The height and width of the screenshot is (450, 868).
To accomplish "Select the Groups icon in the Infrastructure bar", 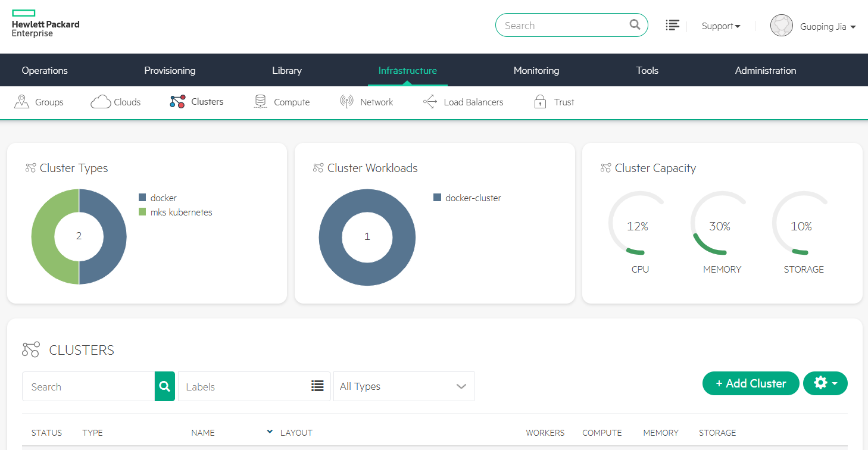I will tap(21, 102).
